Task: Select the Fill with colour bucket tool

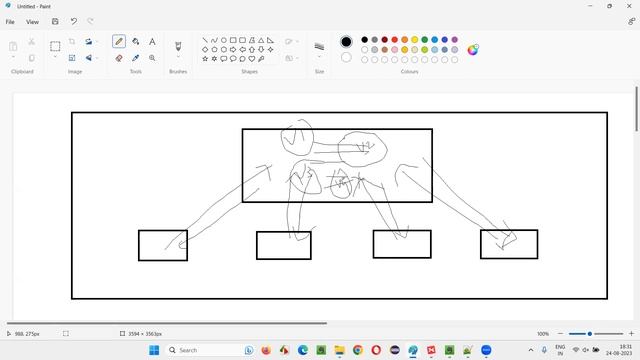Action: click(136, 42)
